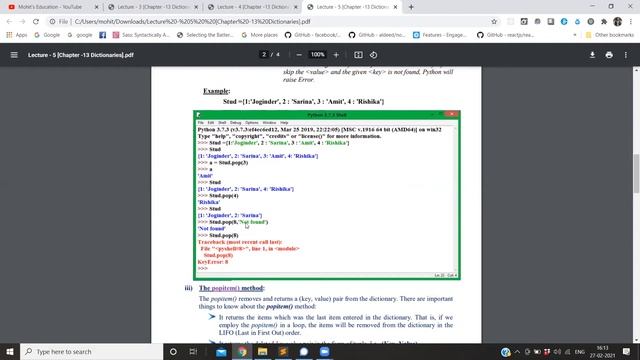Image resolution: width=640 pixels, height=360 pixels.
Task: Rotate the PDF document
Action: click(373, 55)
